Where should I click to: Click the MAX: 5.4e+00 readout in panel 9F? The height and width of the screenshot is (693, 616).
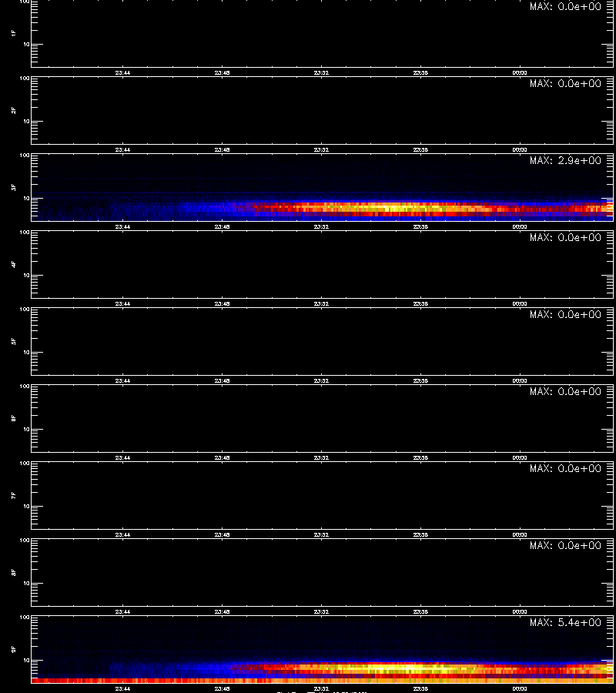point(565,622)
